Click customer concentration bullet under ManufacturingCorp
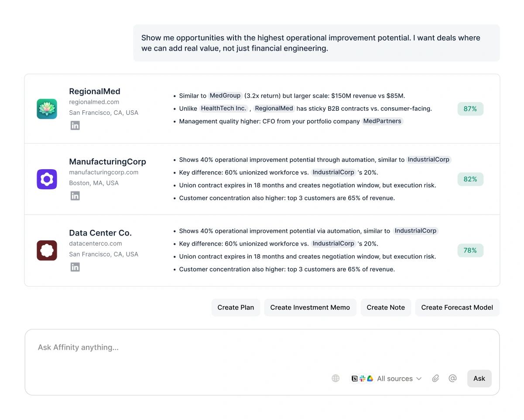This screenshot has height=420, width=524. [x=287, y=198]
